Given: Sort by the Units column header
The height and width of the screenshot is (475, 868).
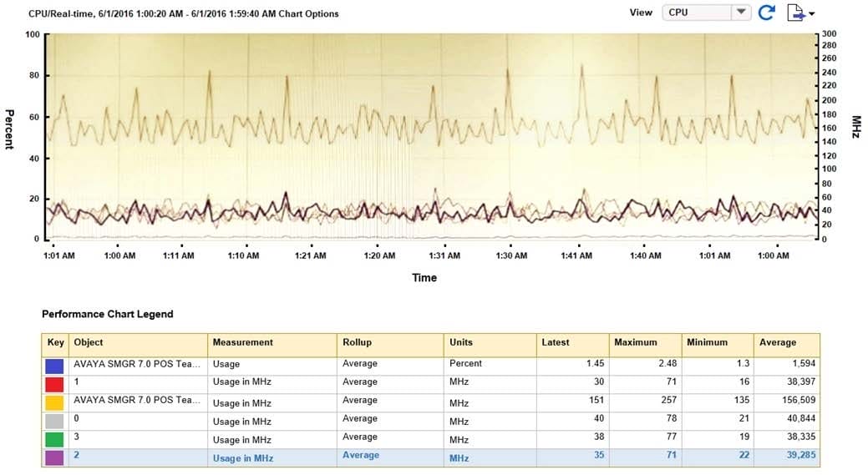Looking at the screenshot, I should pos(461,342).
